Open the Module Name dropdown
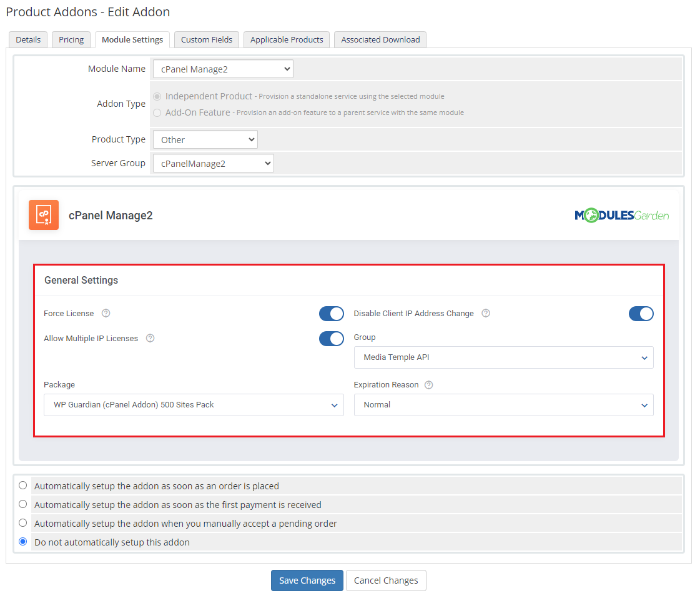Image resolution: width=700 pixels, height=598 pixels. (x=223, y=69)
